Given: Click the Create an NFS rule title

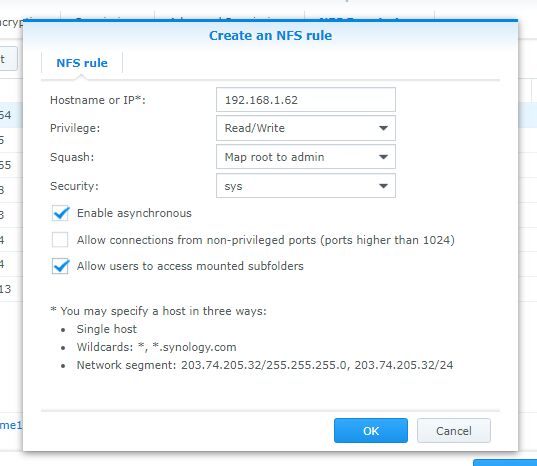Looking at the screenshot, I should [271, 36].
